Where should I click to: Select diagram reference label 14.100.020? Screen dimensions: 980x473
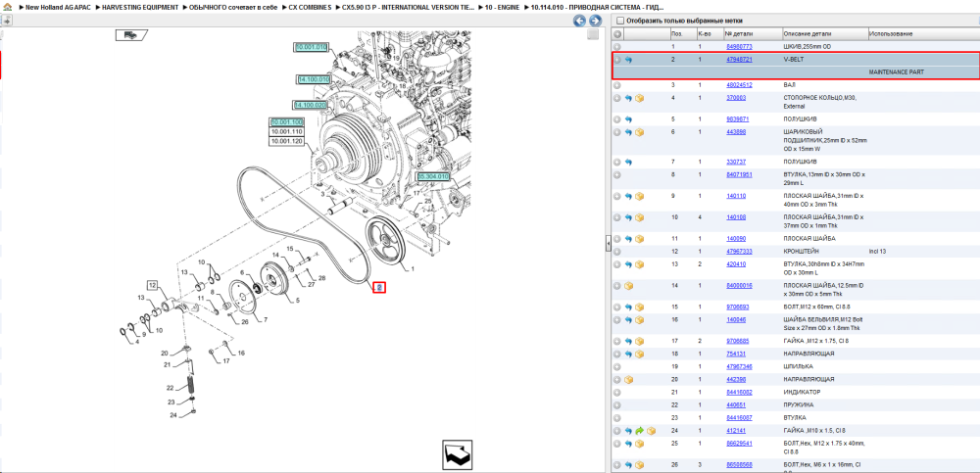coord(311,105)
